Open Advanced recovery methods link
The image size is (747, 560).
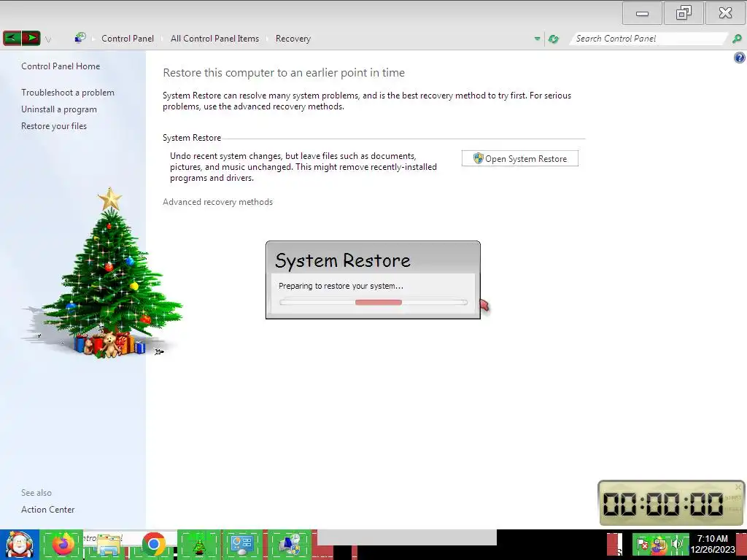point(217,202)
